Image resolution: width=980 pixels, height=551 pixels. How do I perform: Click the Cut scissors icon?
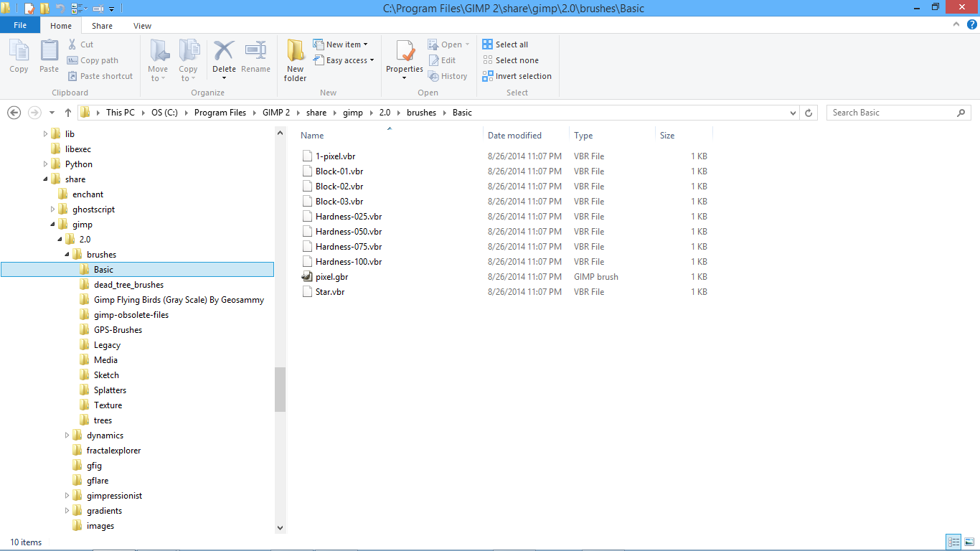(x=72, y=44)
